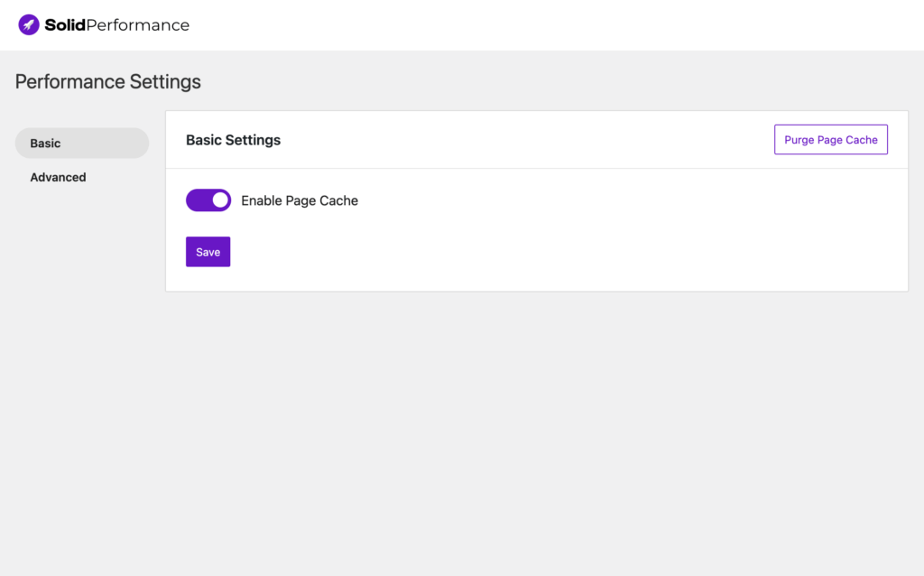
Task: Select the Basic sidebar tab
Action: [82, 144]
